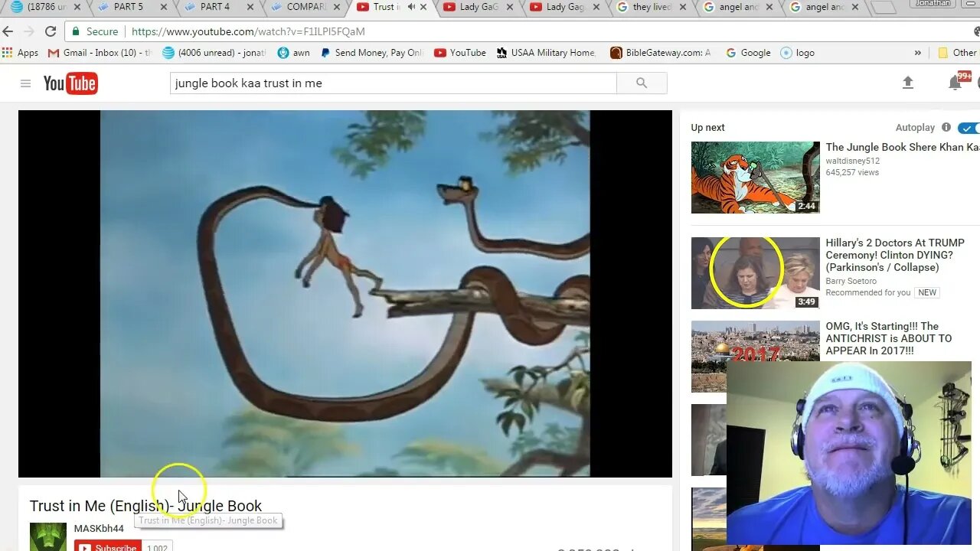This screenshot has height=551, width=980.
Task: Click the YouTube search field
Action: [x=393, y=83]
